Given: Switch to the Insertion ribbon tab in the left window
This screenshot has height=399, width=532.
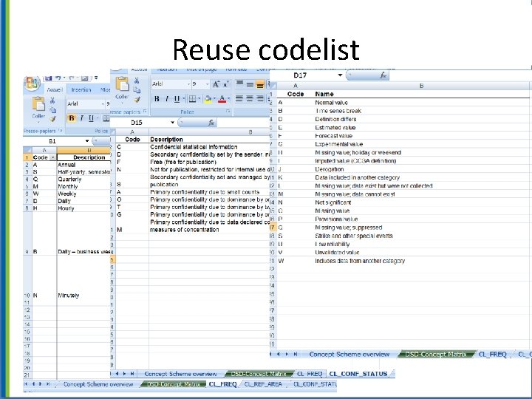Looking at the screenshot, I should tap(81, 89).
